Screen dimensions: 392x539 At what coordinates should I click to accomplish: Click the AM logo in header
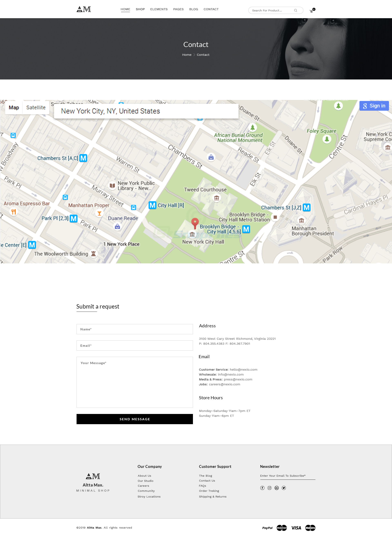(84, 9)
